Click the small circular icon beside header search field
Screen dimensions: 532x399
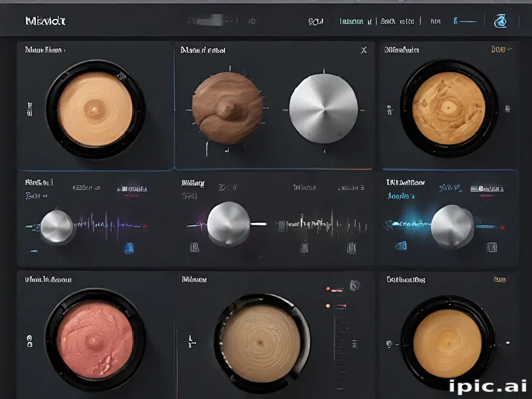252,21
